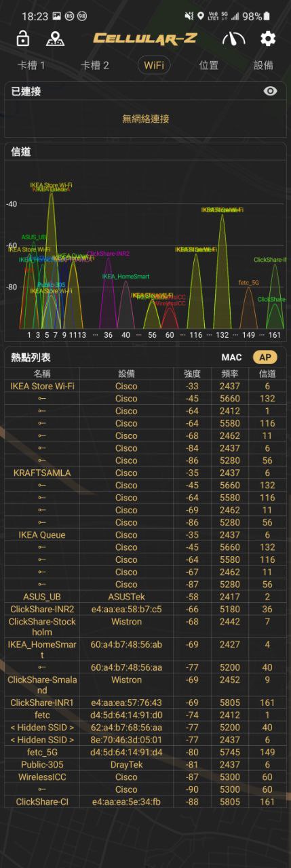Viewport: 291px width, 868px height.
Task: Open the 位置 tab
Action: 209,65
